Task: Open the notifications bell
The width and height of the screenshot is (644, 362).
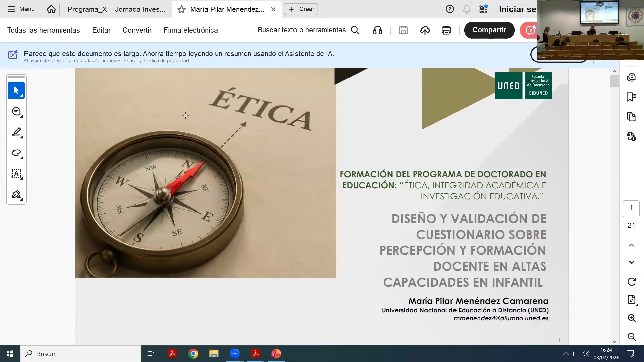Action: (x=466, y=9)
